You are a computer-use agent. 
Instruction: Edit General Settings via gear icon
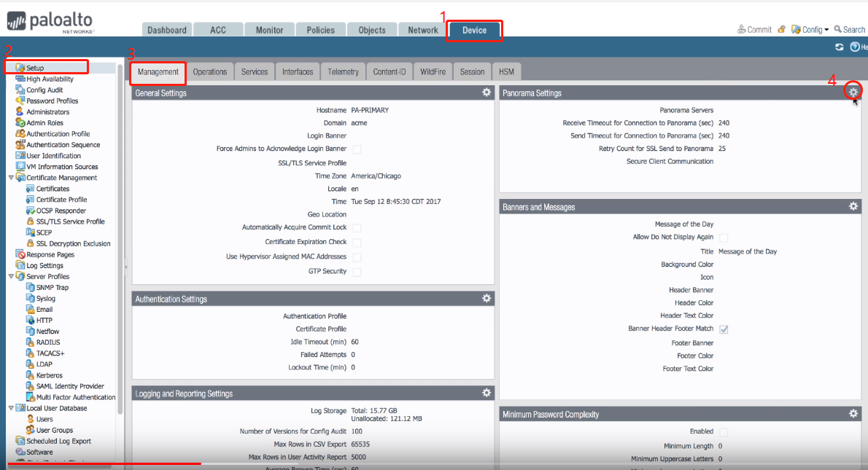click(x=487, y=93)
